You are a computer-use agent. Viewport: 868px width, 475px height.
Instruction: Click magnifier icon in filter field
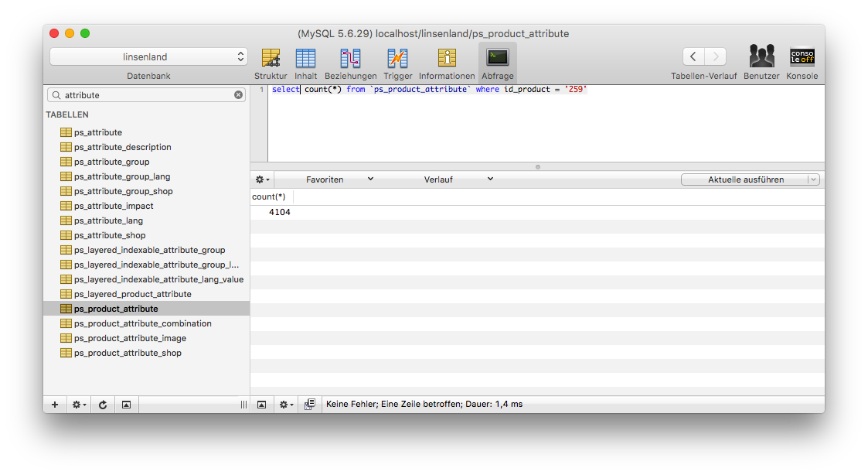point(56,95)
